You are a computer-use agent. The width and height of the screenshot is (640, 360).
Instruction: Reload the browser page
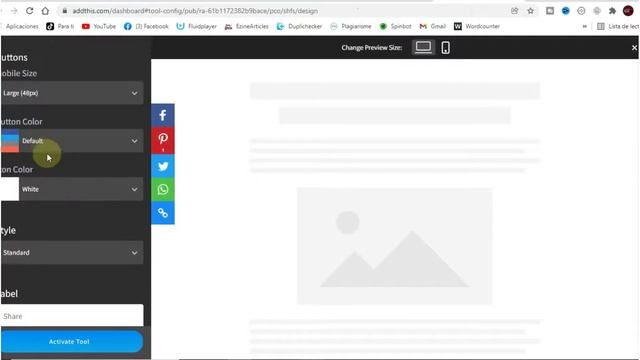point(29,11)
